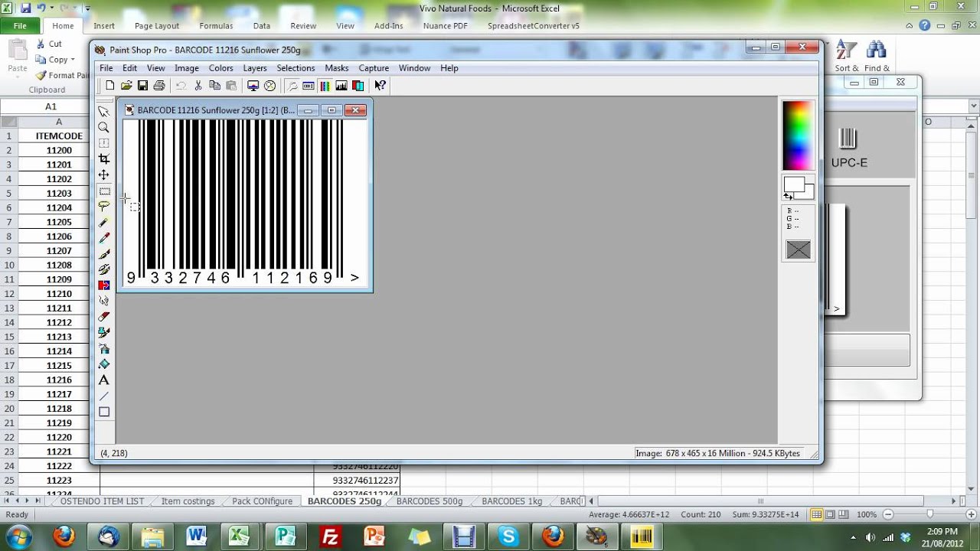Click full screen preview monitor icon

click(x=253, y=86)
